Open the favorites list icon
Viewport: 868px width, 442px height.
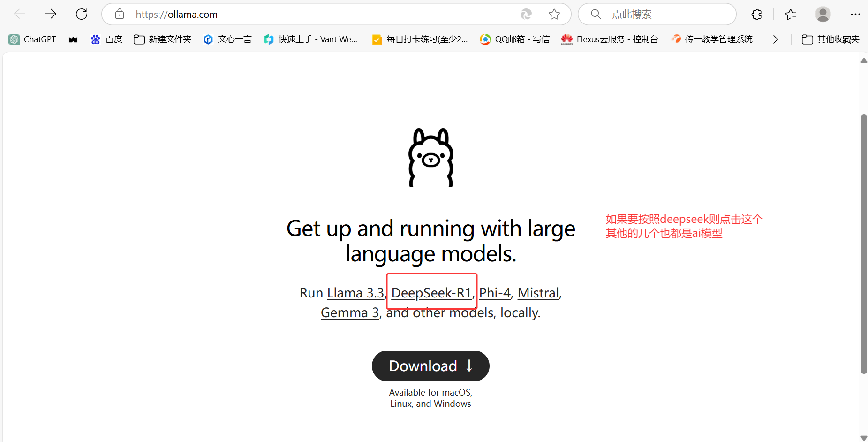point(791,15)
